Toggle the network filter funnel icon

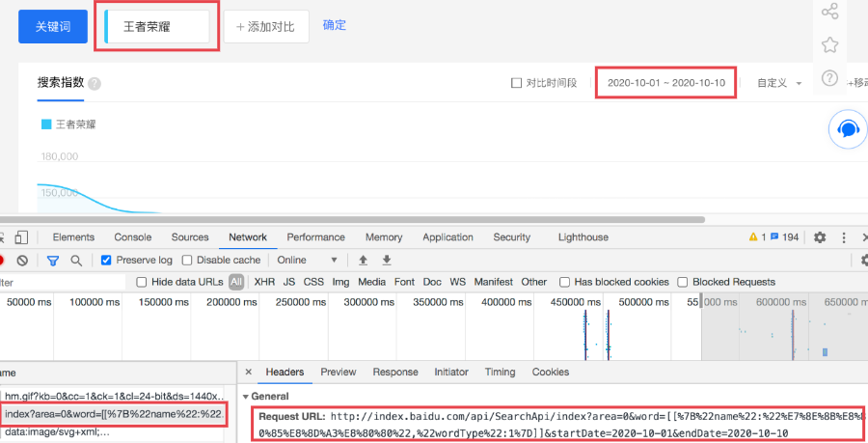[53, 261]
